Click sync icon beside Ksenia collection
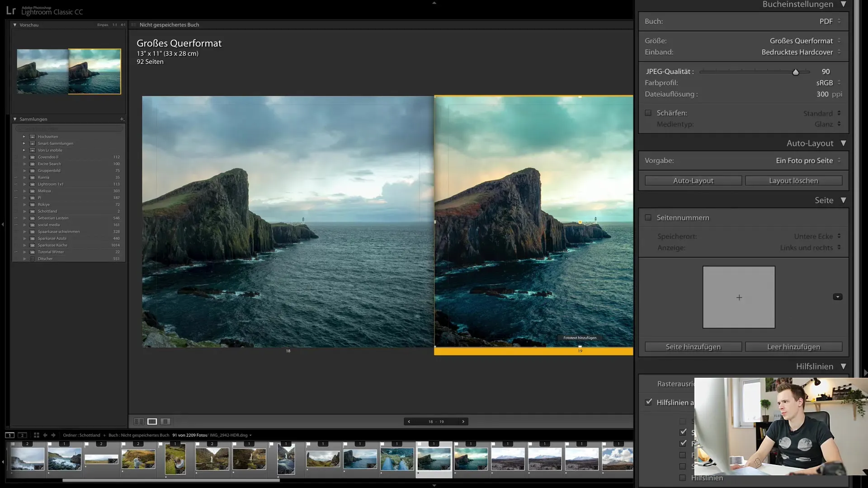The width and height of the screenshot is (868, 488). pyautogui.click(x=16, y=178)
